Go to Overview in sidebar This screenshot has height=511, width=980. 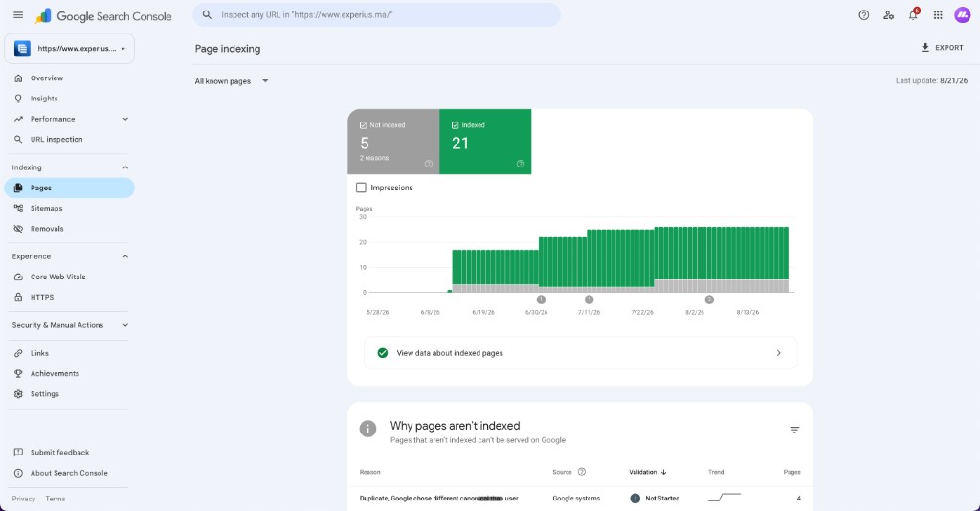(x=69, y=78)
